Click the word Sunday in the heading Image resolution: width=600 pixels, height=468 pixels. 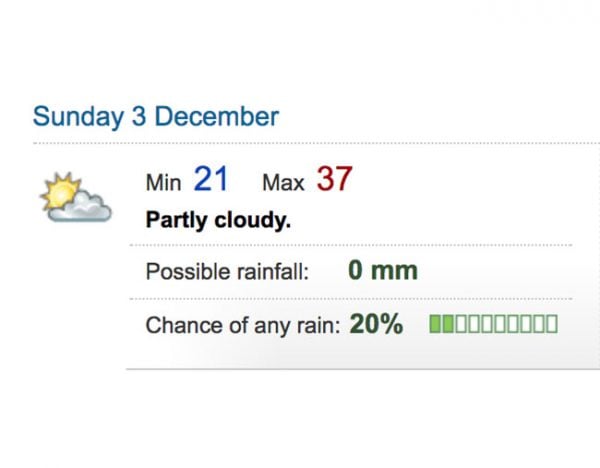[x=78, y=117]
